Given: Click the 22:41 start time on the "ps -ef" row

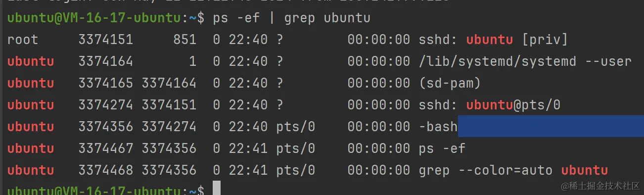Looking at the screenshot, I should pyautogui.click(x=248, y=148).
